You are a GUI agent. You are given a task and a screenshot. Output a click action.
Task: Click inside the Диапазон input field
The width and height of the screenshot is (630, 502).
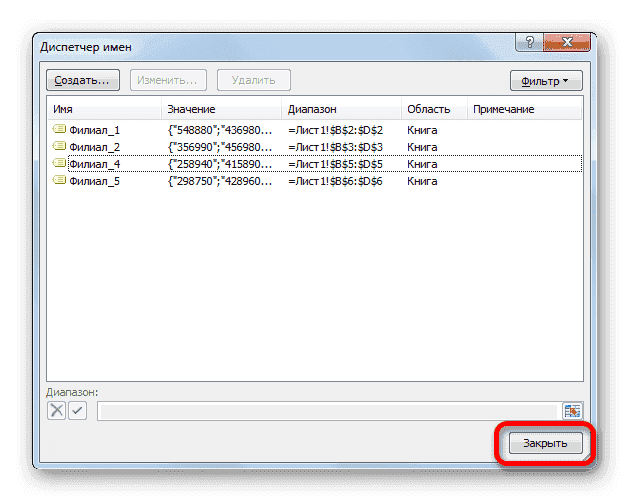click(329, 411)
